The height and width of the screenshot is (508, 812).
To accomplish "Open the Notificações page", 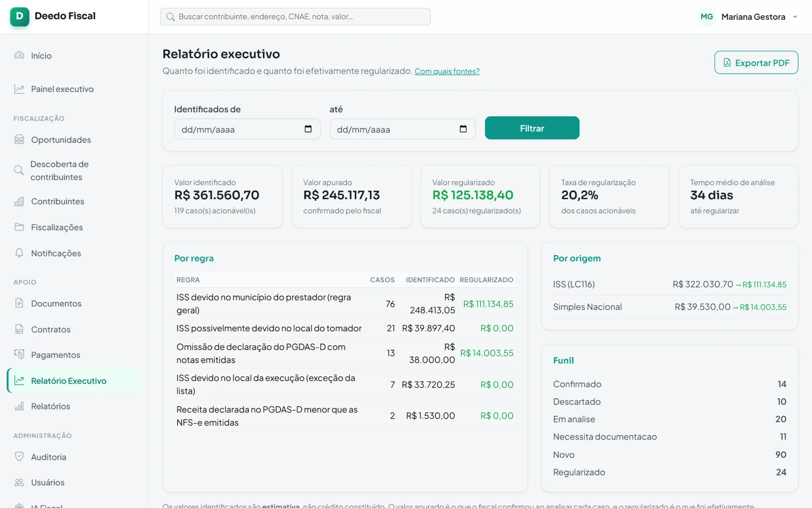I will point(75,253).
